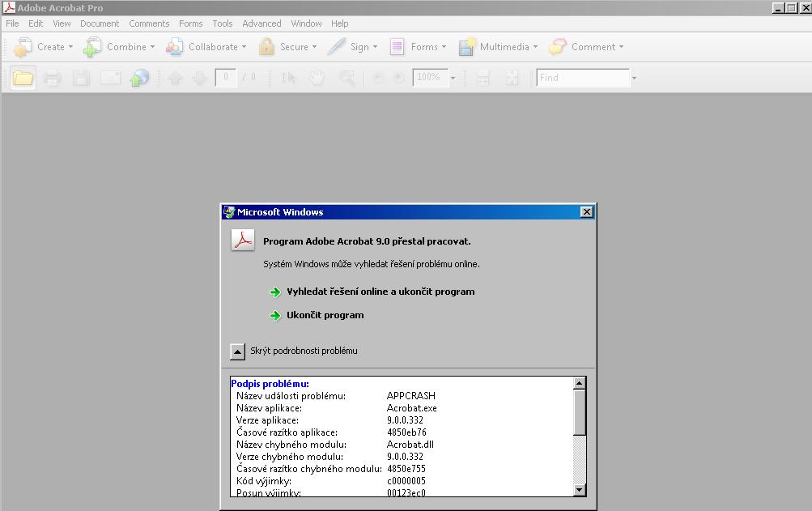Click the '4850eb76' timestamp value
The width and height of the screenshot is (812, 511).
(406, 432)
